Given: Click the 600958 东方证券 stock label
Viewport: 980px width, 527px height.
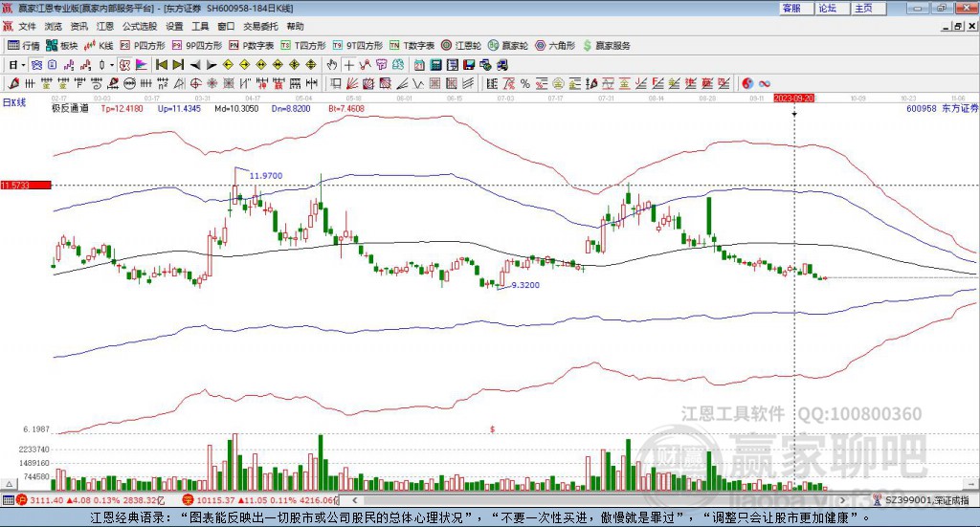Looking at the screenshot, I should point(942,108).
